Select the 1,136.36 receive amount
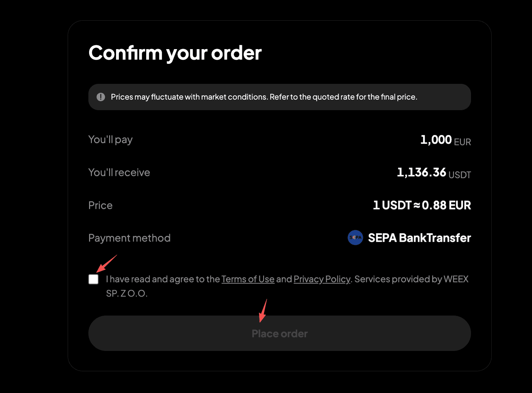The height and width of the screenshot is (393, 532). (x=421, y=172)
